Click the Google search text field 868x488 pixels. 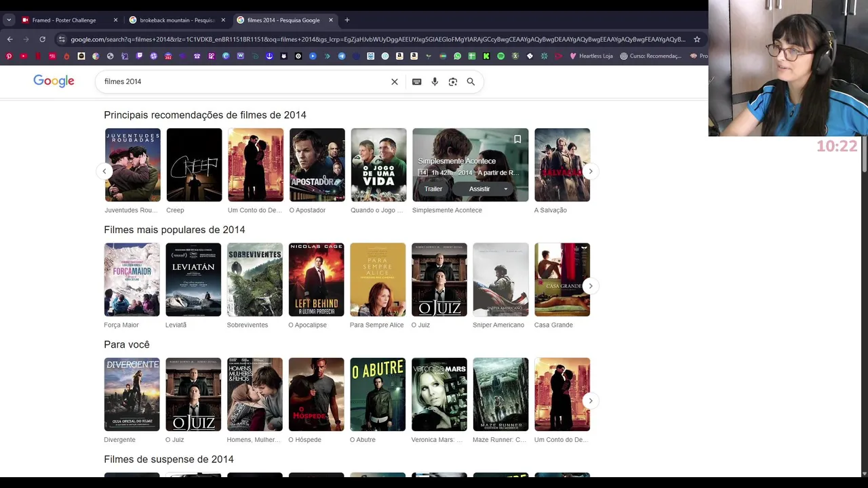coord(244,81)
